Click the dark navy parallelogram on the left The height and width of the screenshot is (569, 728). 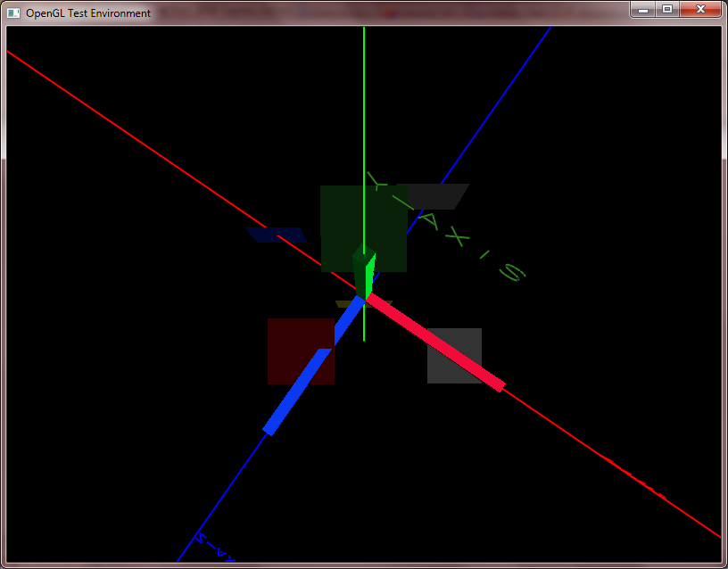(277, 235)
